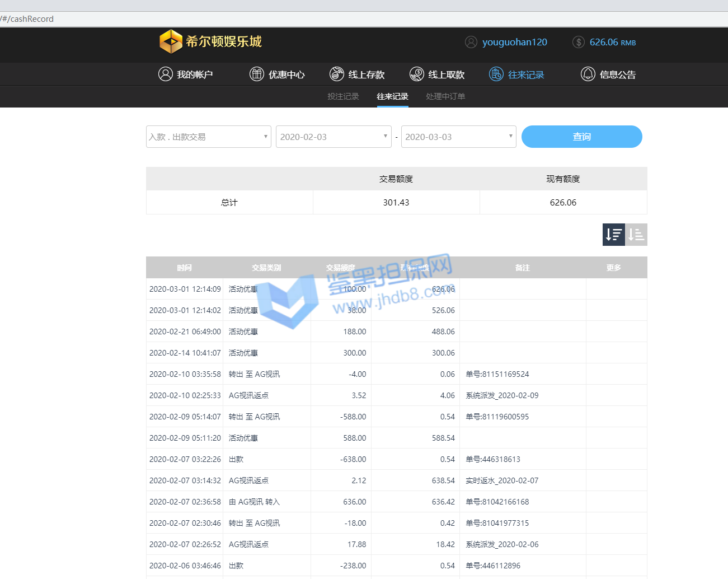This screenshot has width=728, height=579.
Task: Open the end date 2020-03-03 dropdown
Action: 458,137
